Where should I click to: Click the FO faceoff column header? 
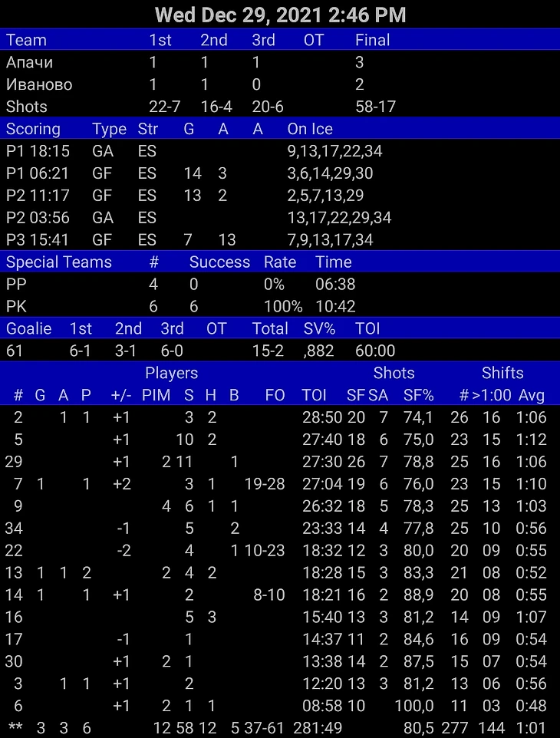coord(275,396)
